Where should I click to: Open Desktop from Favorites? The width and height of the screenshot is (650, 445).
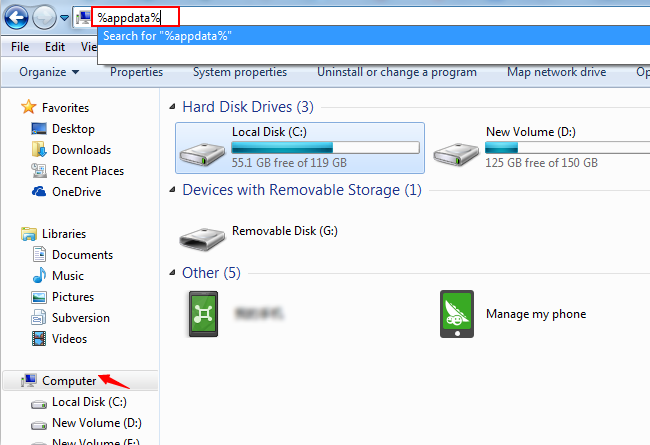(73, 129)
